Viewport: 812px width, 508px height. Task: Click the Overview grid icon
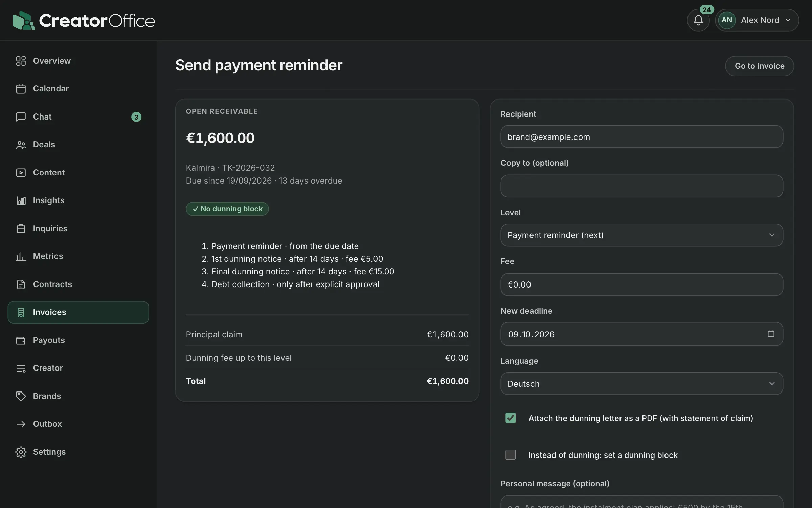[x=21, y=61]
